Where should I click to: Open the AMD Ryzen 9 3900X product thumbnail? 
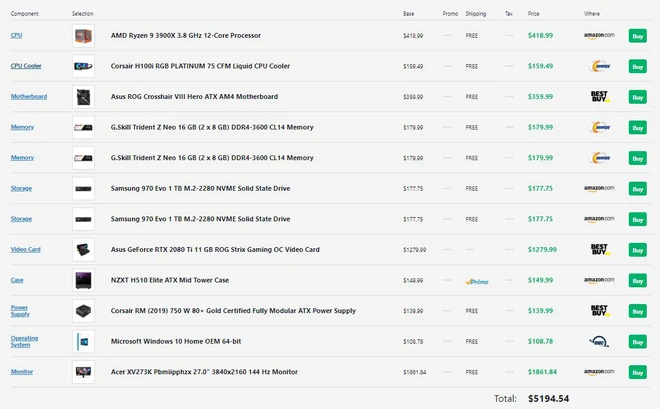coord(83,36)
